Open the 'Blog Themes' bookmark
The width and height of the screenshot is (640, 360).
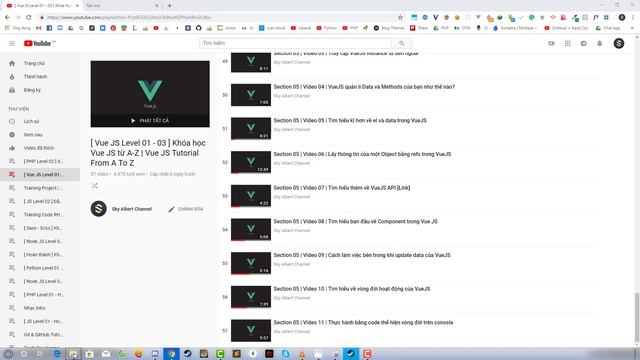[x=389, y=28]
